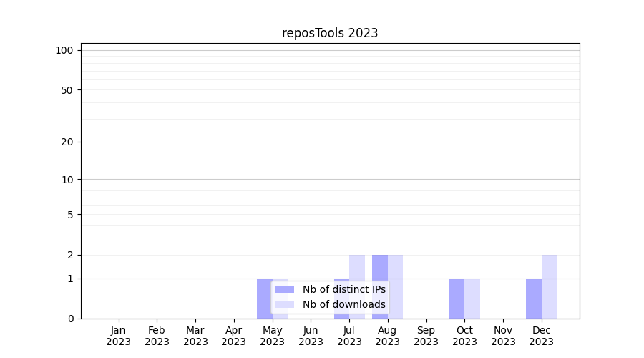
Task: Click the 0 tick label on y-axis
Action: coord(70,319)
